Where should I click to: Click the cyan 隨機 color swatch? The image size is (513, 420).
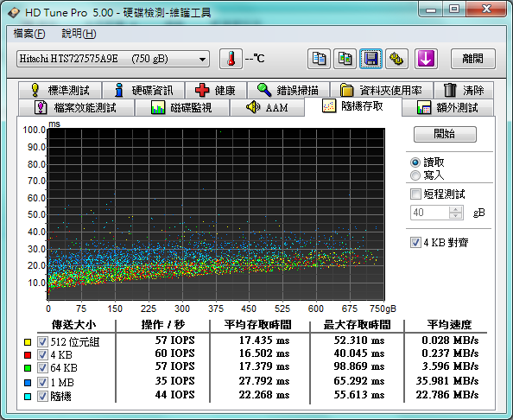(x=28, y=397)
